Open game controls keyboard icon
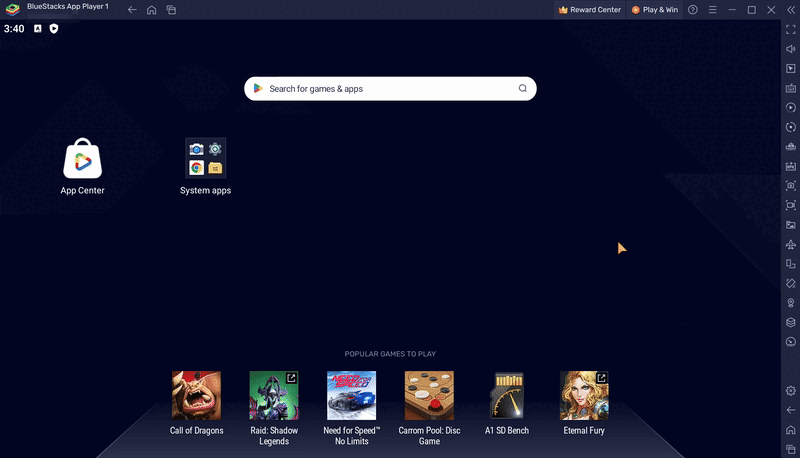800x458 pixels. (x=791, y=88)
